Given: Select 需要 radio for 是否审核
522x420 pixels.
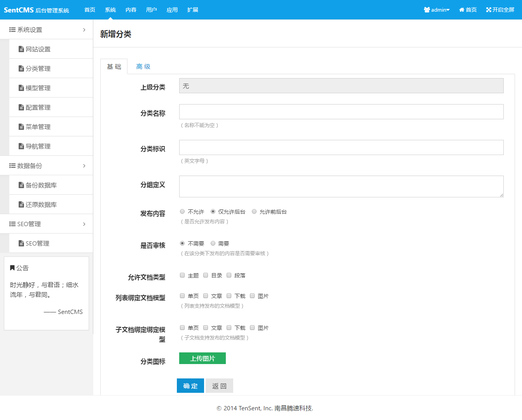Looking at the screenshot, I should click(213, 244).
